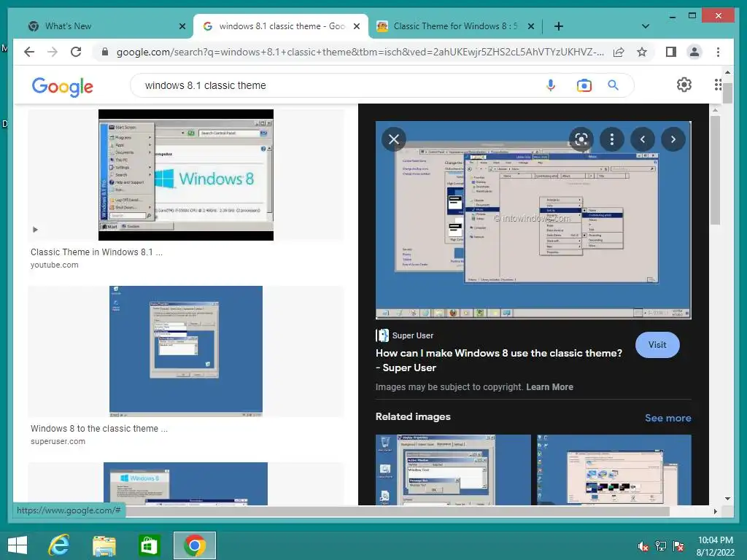Screen dimensions: 747x560
Task: Open the Google apps grid
Action: click(x=718, y=85)
